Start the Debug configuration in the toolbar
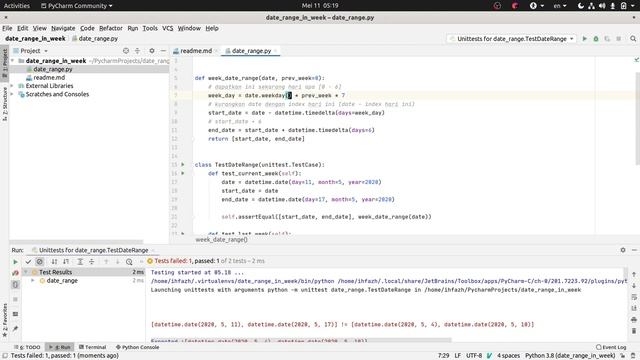The width and height of the screenshot is (640, 360). pos(596,39)
